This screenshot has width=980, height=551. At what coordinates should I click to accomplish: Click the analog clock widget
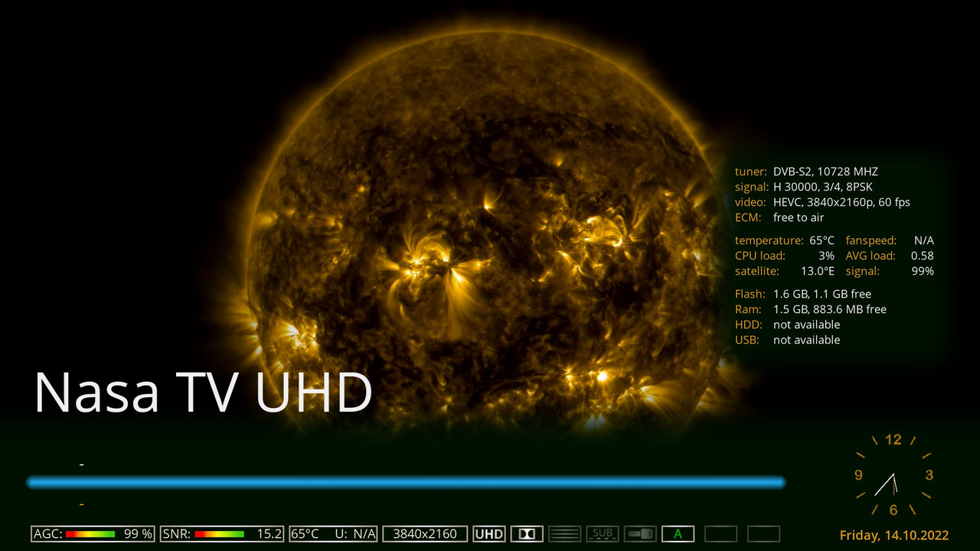click(893, 475)
